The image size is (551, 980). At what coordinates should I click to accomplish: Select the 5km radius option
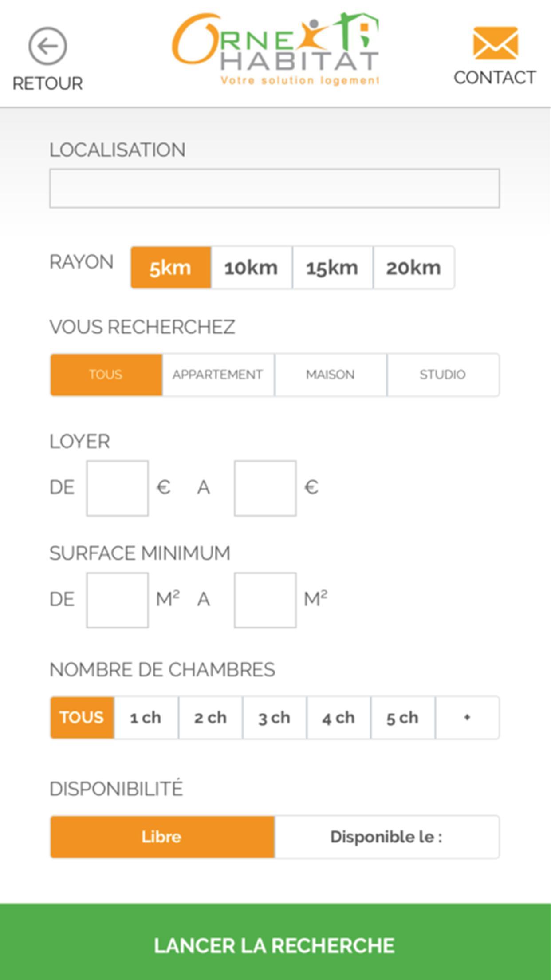pyautogui.click(x=171, y=268)
